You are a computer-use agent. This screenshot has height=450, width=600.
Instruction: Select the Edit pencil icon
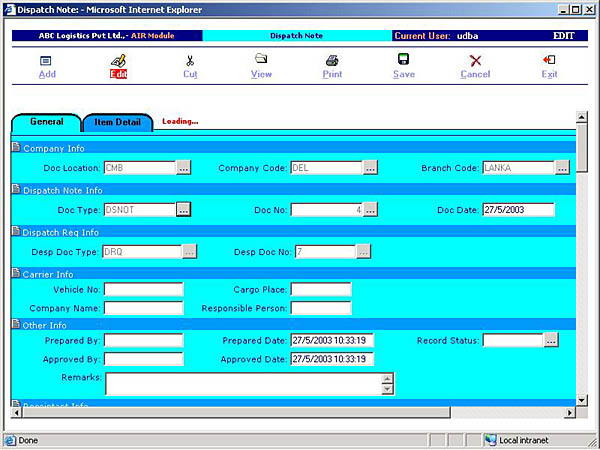pos(118,60)
